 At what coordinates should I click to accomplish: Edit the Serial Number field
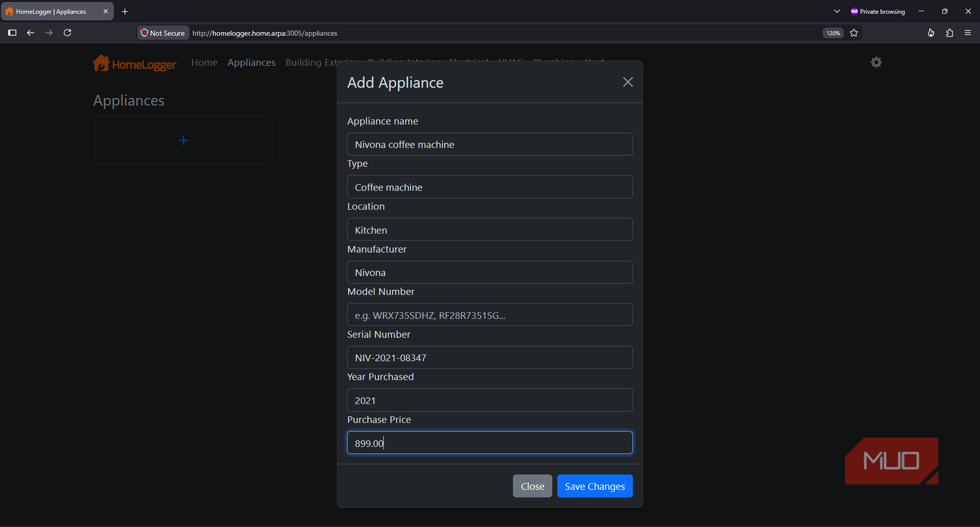(490, 358)
